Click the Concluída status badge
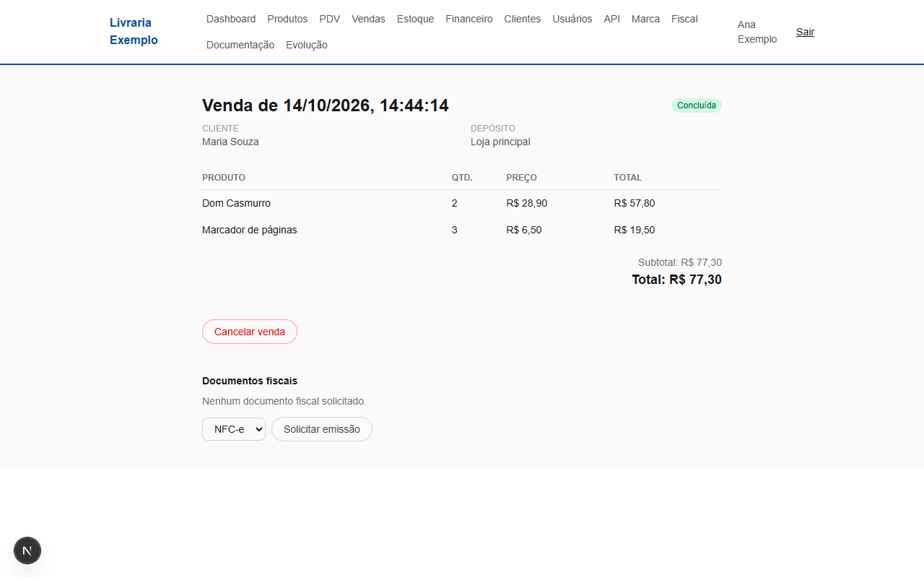Viewport: 924px width, 578px height. pyautogui.click(x=697, y=105)
